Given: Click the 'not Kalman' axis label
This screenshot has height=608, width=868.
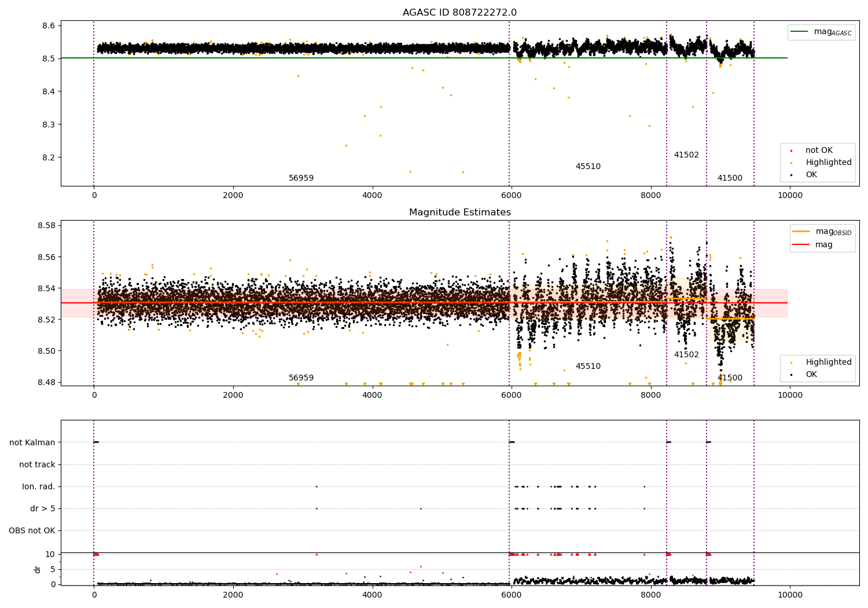Looking at the screenshot, I should (x=32, y=442).
